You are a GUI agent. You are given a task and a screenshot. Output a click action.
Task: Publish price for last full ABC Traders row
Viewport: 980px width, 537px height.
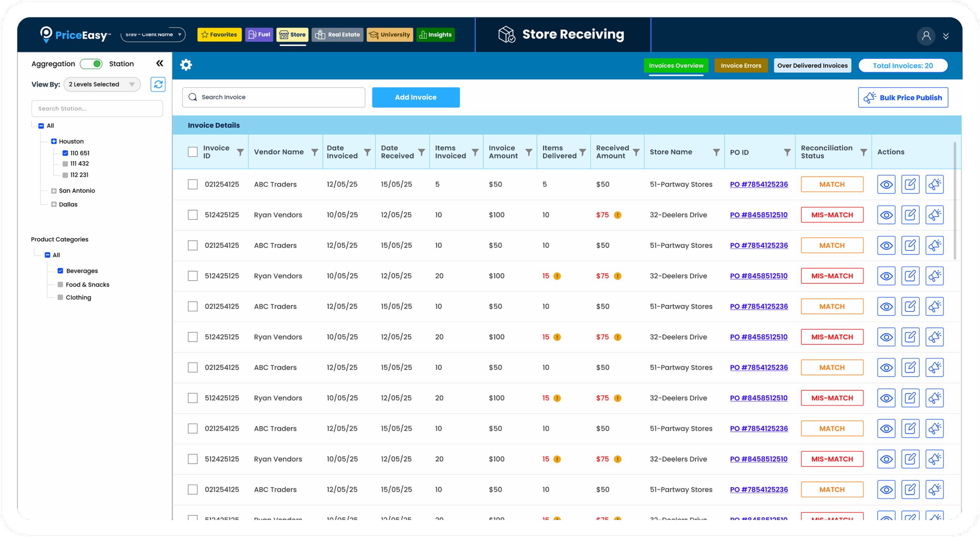click(934, 490)
